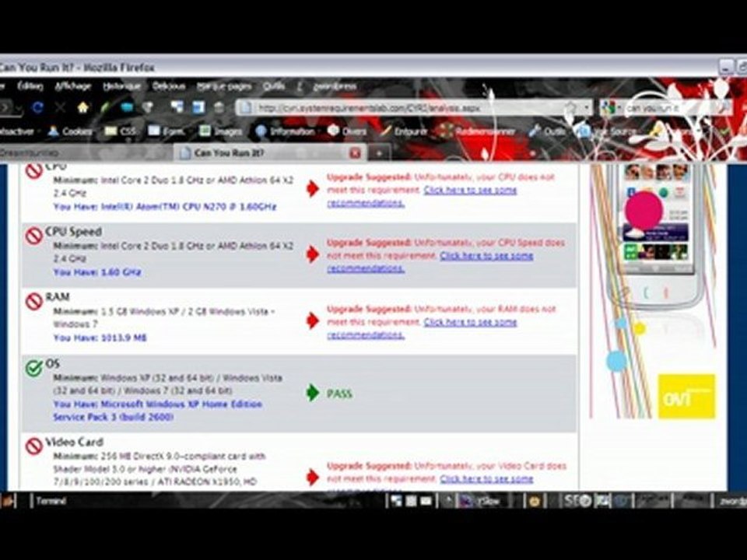The width and height of the screenshot is (747, 560).
Task: Click the page icon in the address bar
Action: [x=246, y=108]
